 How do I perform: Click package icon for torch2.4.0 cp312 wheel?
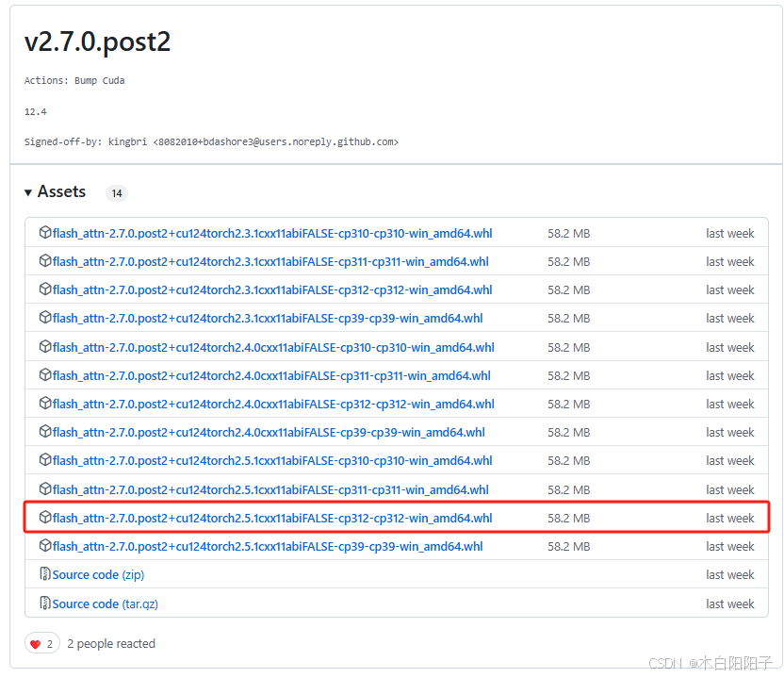click(45, 403)
